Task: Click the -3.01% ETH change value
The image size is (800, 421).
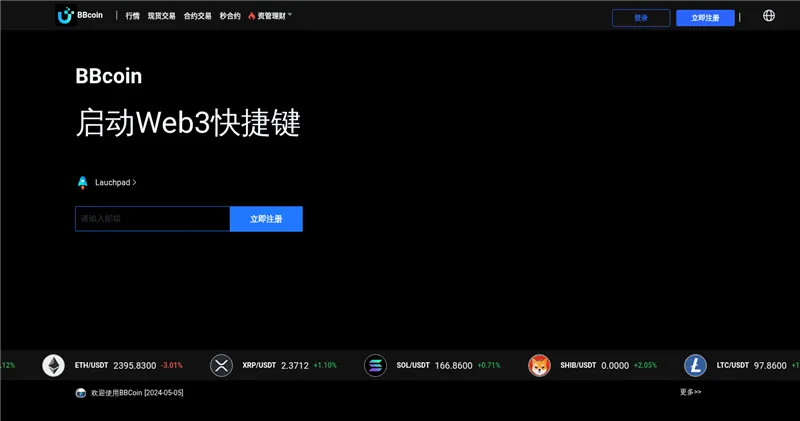Action: click(171, 365)
